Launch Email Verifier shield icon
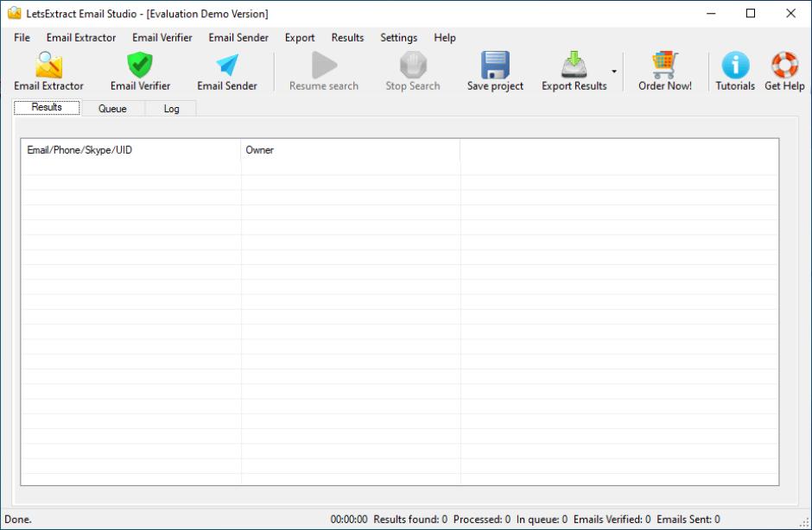Viewport: 812px width, 530px height. (140, 65)
